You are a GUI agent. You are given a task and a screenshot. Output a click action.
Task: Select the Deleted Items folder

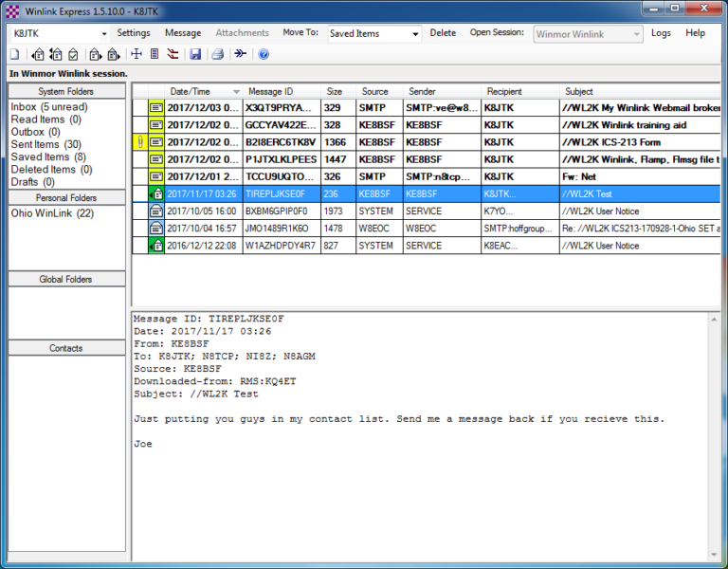(51, 170)
